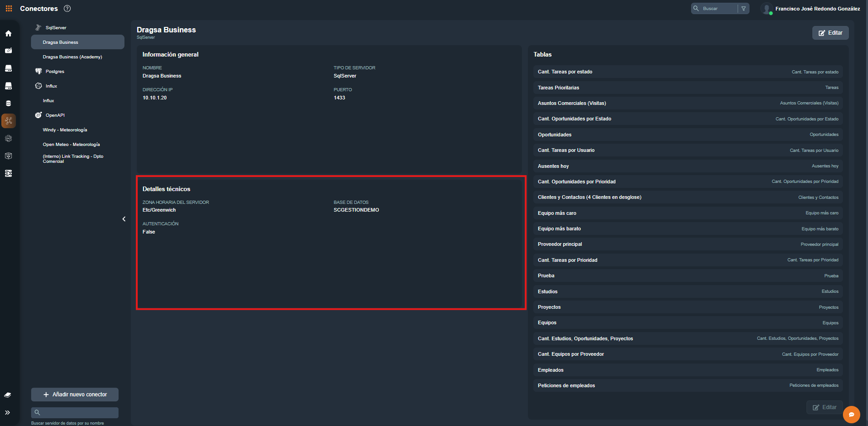
Task: Open the connectors network icon in sidebar
Action: click(x=9, y=121)
